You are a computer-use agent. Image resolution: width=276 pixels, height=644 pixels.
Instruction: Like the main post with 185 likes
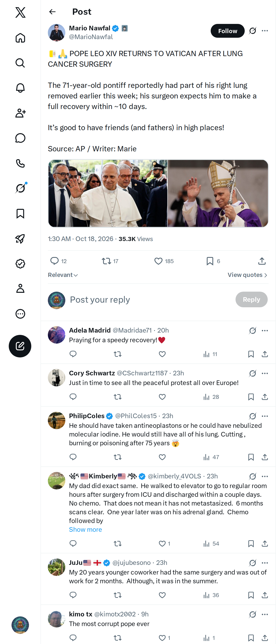pos(164,261)
